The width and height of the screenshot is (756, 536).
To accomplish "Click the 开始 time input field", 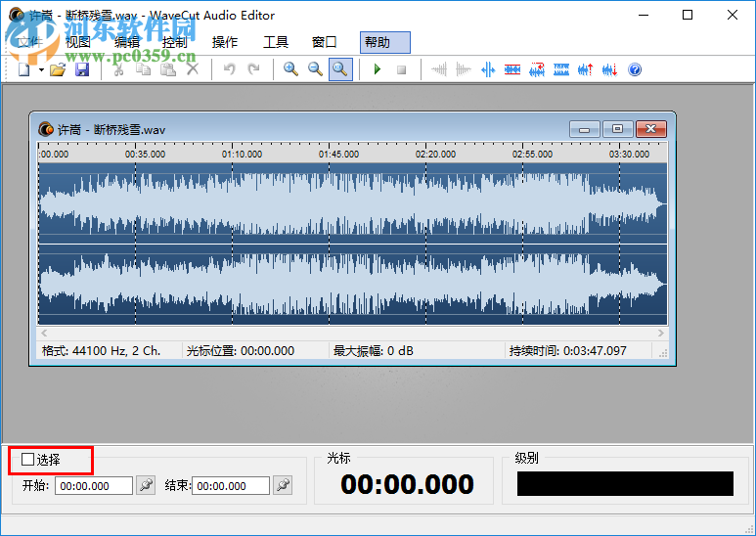I will [94, 486].
